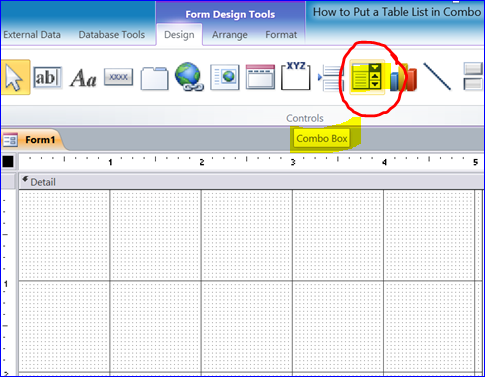Select the Web Browser control

225,77
